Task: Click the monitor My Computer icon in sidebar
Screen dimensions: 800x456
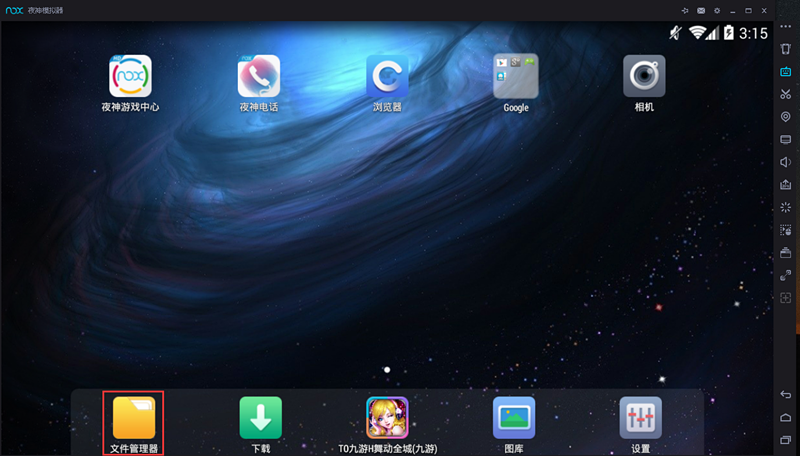Action: (786, 140)
